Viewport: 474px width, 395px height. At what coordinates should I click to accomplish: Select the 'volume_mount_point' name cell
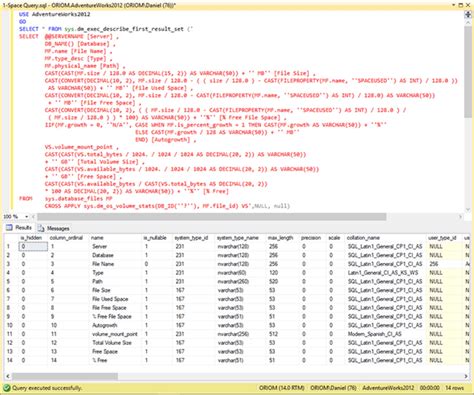pos(115,334)
